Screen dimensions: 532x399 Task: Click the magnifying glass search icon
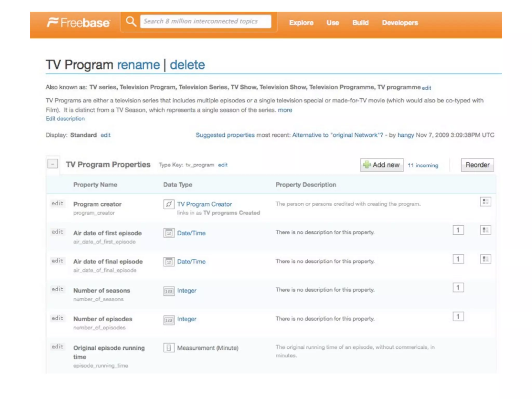click(131, 22)
